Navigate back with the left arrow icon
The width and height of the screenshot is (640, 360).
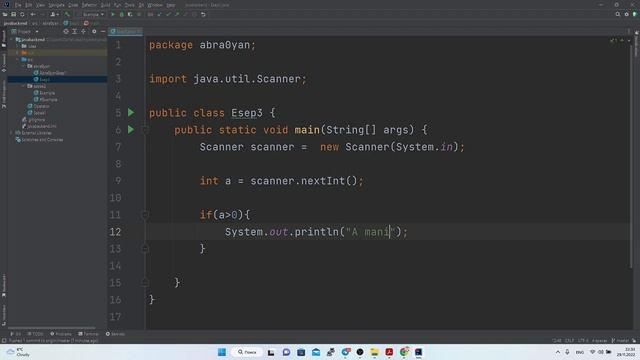[x=33, y=14]
